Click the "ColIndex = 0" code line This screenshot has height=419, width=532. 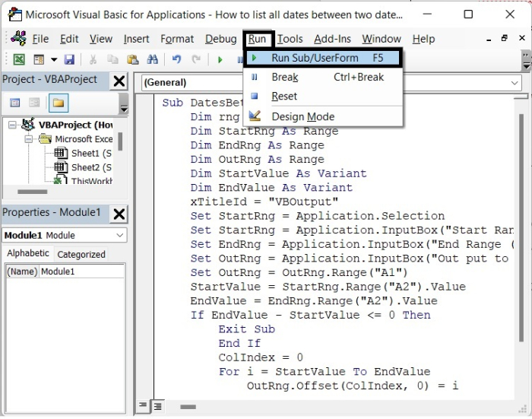(261, 357)
